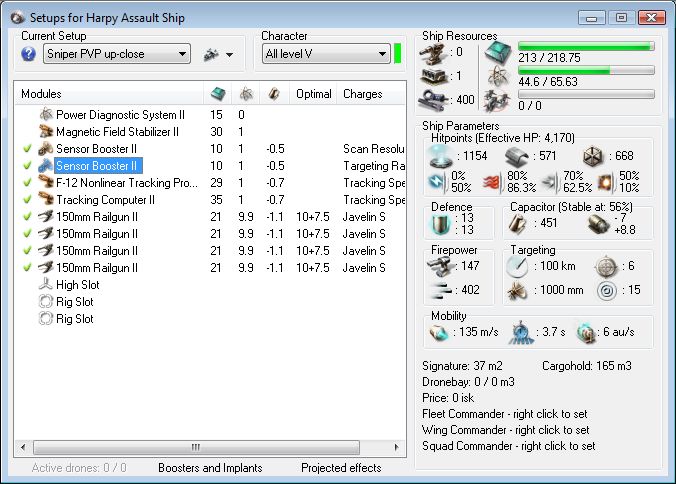This screenshot has width=676, height=484.
Task: Click the targeting range icon showing 100 km
Action: [x=517, y=267]
